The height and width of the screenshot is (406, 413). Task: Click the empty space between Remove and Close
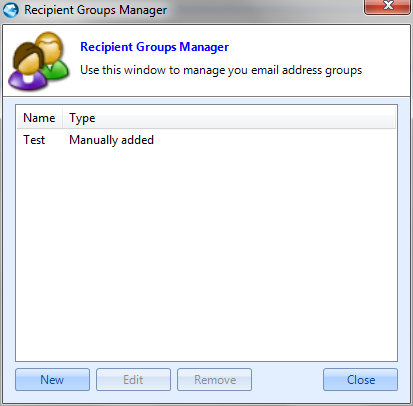point(287,379)
